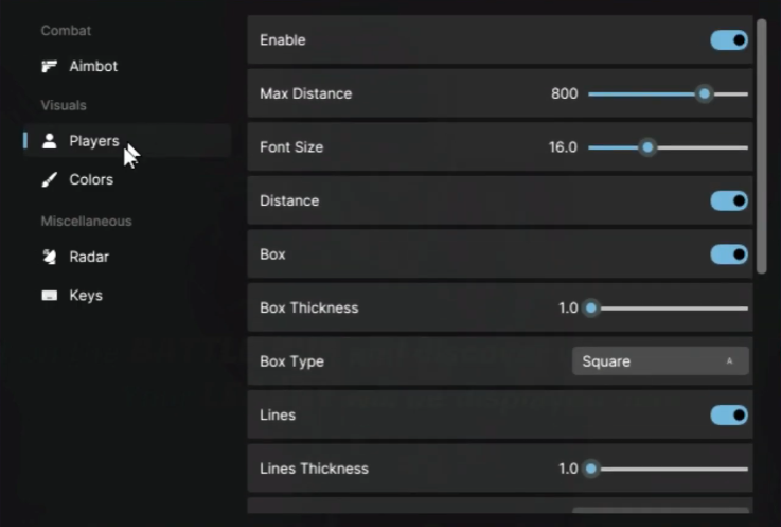Click the Max Distance slider handle
781x527 pixels.
point(705,94)
